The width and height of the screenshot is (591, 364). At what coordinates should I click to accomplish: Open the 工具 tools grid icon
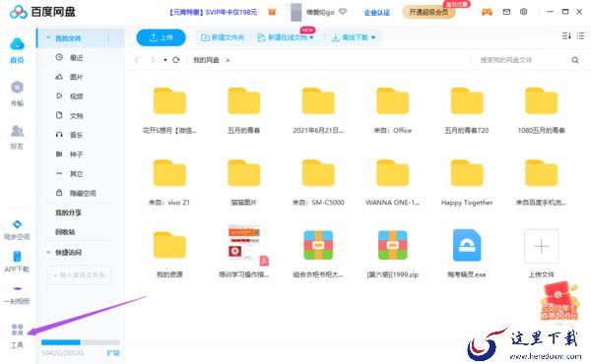[17, 330]
